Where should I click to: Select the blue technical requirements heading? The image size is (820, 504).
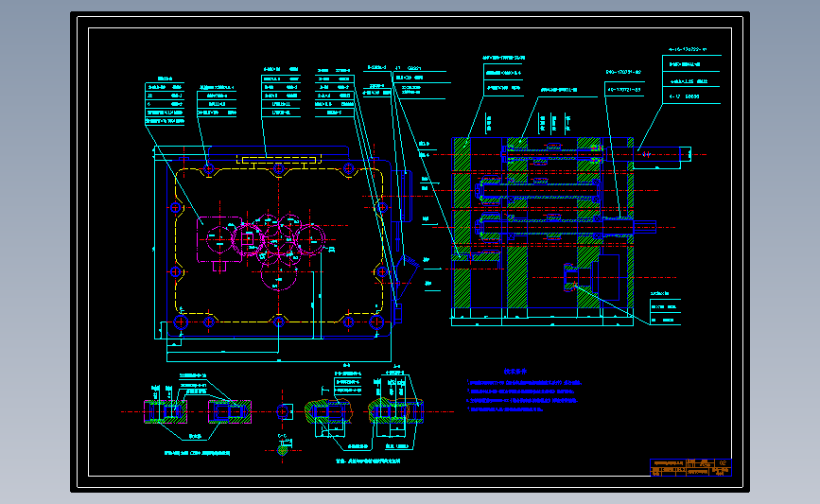click(x=515, y=372)
